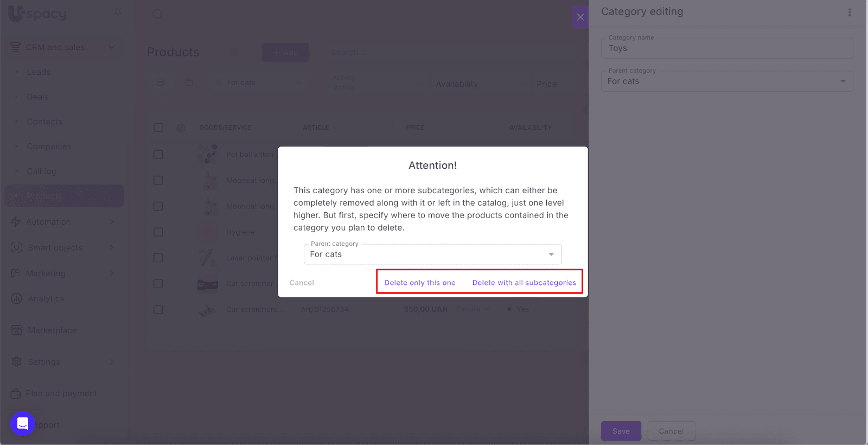The image size is (868, 445).
Task: Click the pin sidebar icon
Action: [x=118, y=12]
